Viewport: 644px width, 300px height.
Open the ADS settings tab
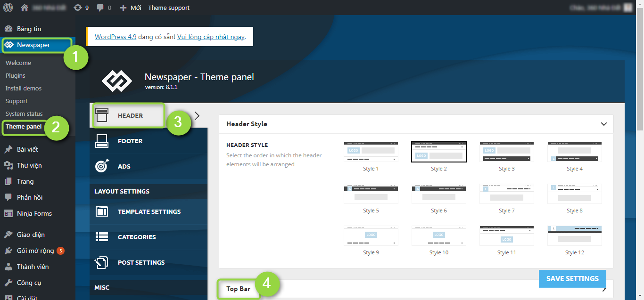point(149,166)
